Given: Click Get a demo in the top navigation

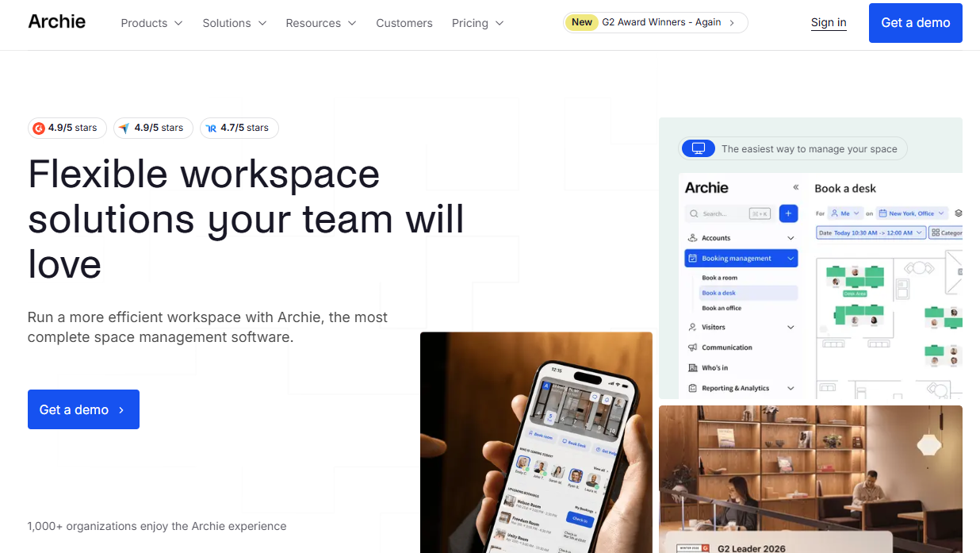Looking at the screenshot, I should (916, 23).
